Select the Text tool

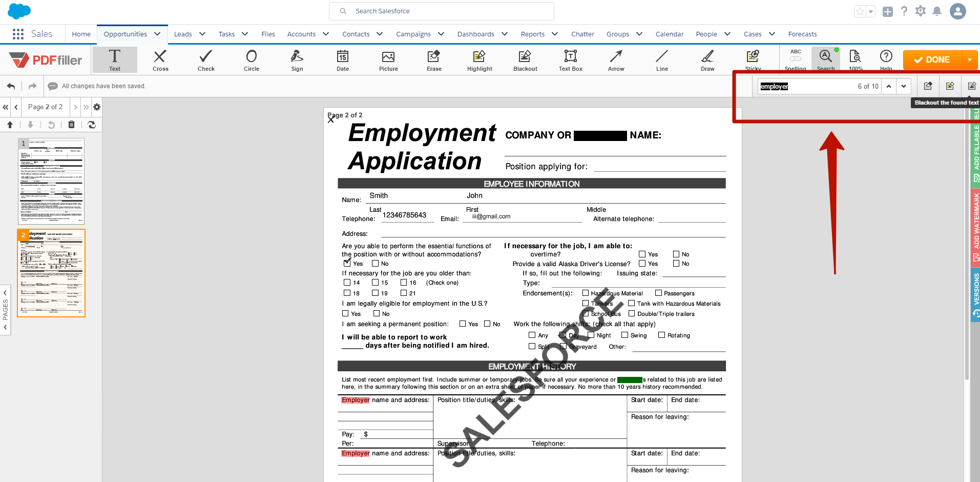click(x=115, y=60)
